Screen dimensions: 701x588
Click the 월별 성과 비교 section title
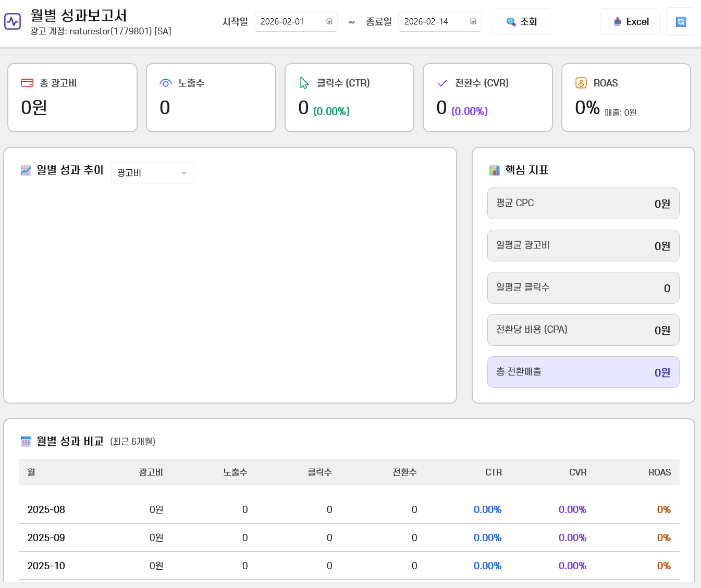pyautogui.click(x=69, y=441)
